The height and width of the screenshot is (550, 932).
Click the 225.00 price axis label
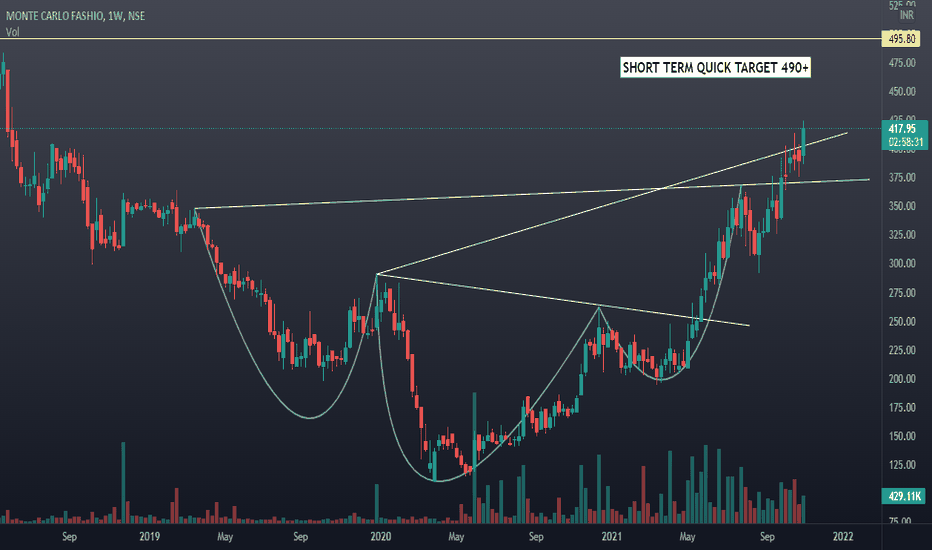point(902,350)
